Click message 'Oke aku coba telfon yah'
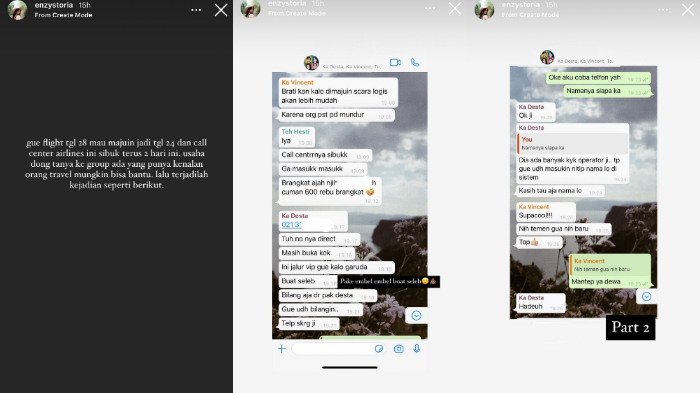Viewport: 700px width, 393px height. point(598,78)
